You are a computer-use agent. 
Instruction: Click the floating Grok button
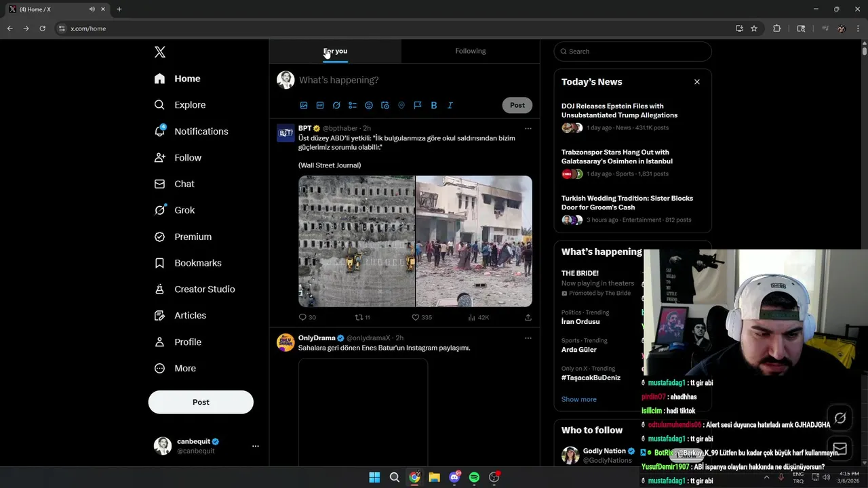pos(840,418)
